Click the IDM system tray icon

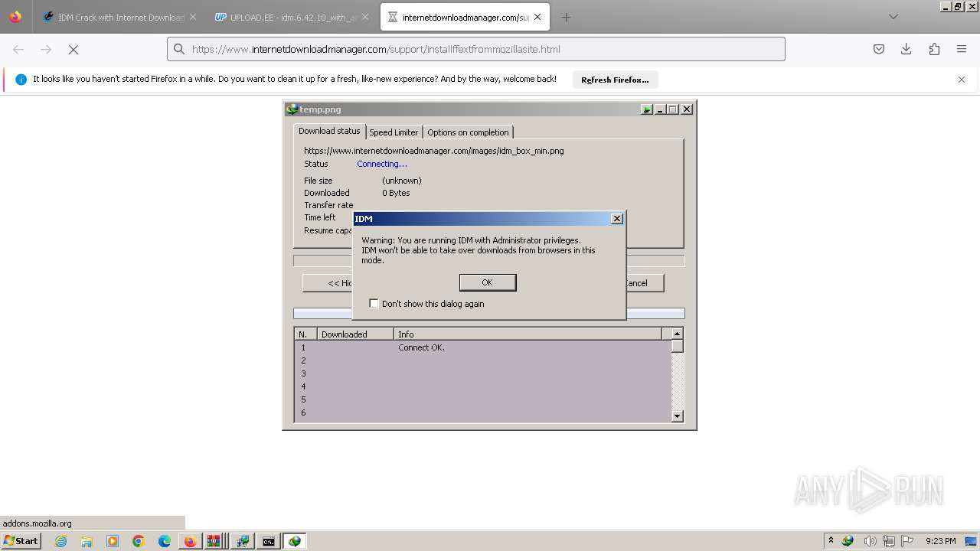coord(848,541)
